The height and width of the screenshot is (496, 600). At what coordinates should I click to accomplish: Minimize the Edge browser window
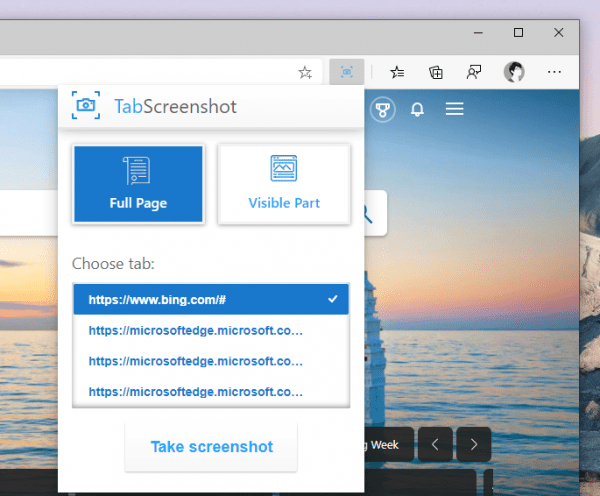tap(478, 33)
